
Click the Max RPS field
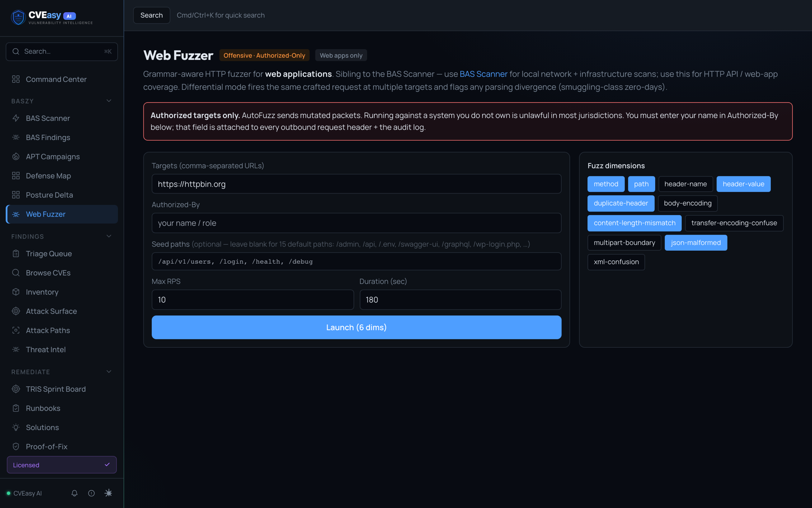coord(252,300)
